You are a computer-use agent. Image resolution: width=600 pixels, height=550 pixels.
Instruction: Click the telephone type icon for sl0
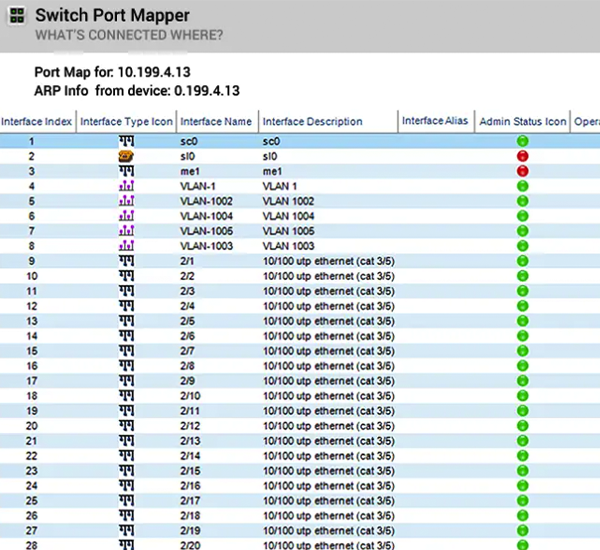(126, 156)
